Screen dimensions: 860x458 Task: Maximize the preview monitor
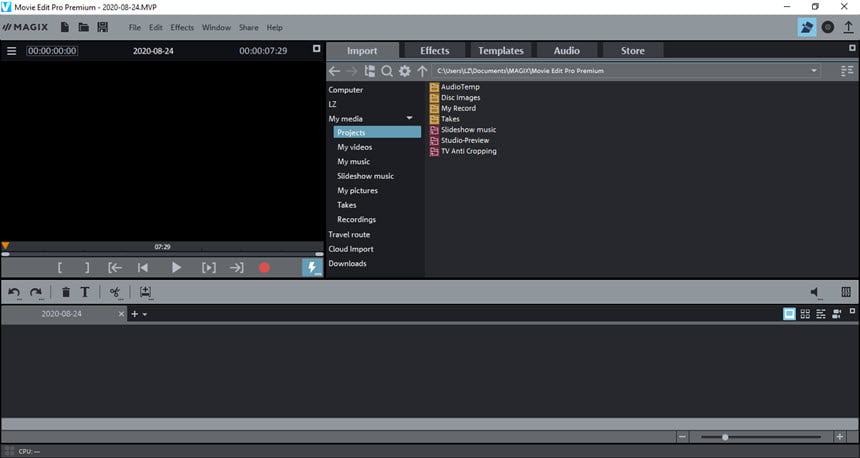316,49
